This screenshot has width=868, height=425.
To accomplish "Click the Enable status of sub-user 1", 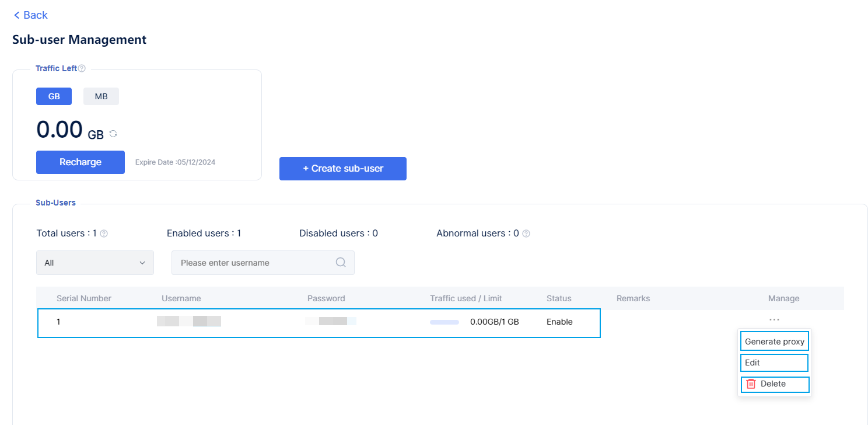I will coord(559,322).
